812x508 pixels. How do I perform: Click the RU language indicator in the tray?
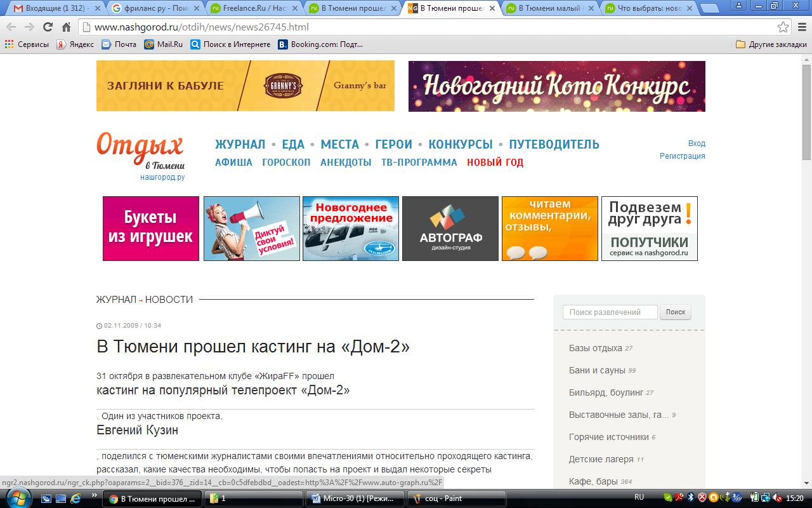click(x=639, y=497)
